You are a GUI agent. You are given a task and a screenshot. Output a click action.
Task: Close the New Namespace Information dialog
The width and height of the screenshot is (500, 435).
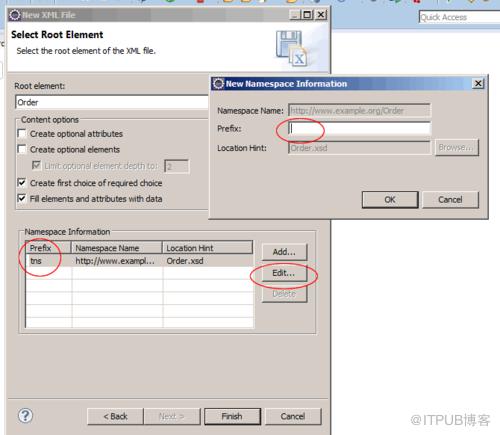(478, 83)
